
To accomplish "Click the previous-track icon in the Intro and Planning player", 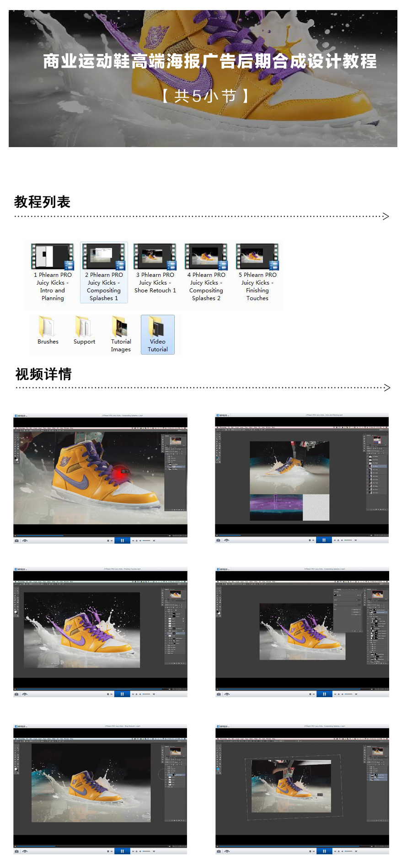I will tap(313, 540).
